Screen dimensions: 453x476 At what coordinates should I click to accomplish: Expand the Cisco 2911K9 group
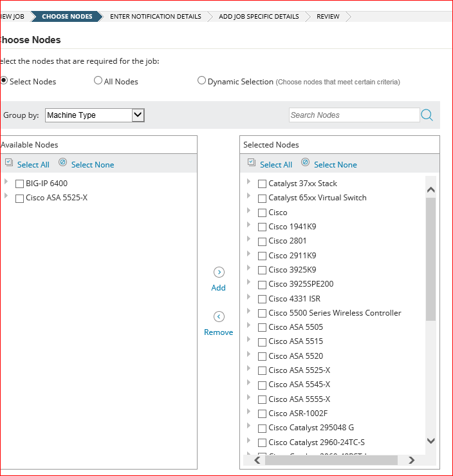pos(248,253)
